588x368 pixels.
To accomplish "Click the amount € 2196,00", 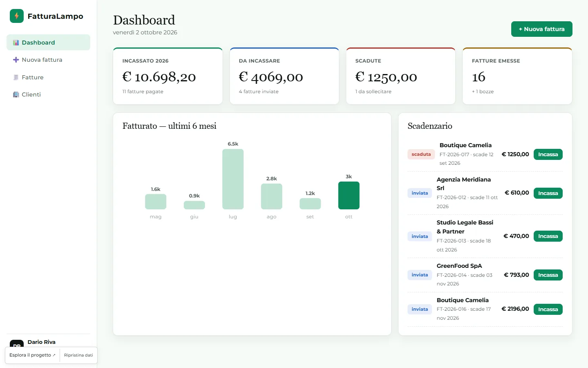I will tap(515, 309).
